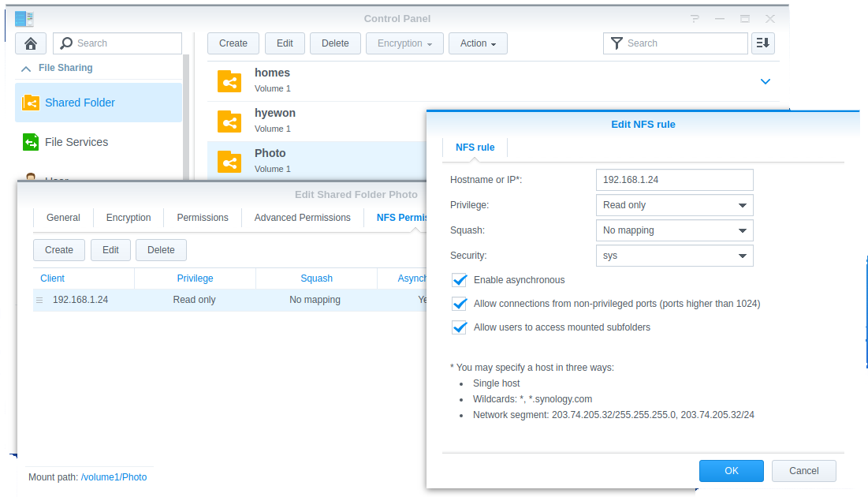
Task: Switch to the Encryption tab
Action: coord(129,218)
